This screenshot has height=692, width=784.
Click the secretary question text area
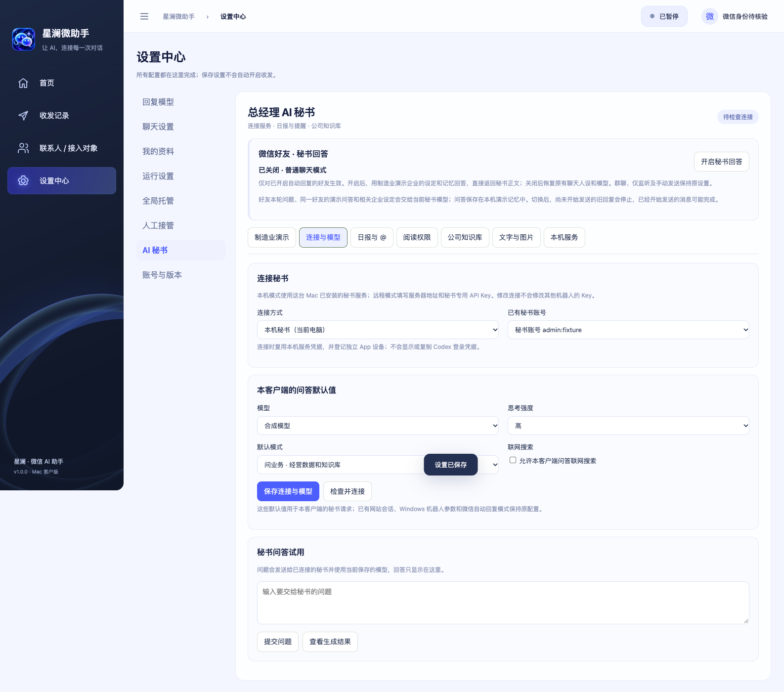click(503, 603)
